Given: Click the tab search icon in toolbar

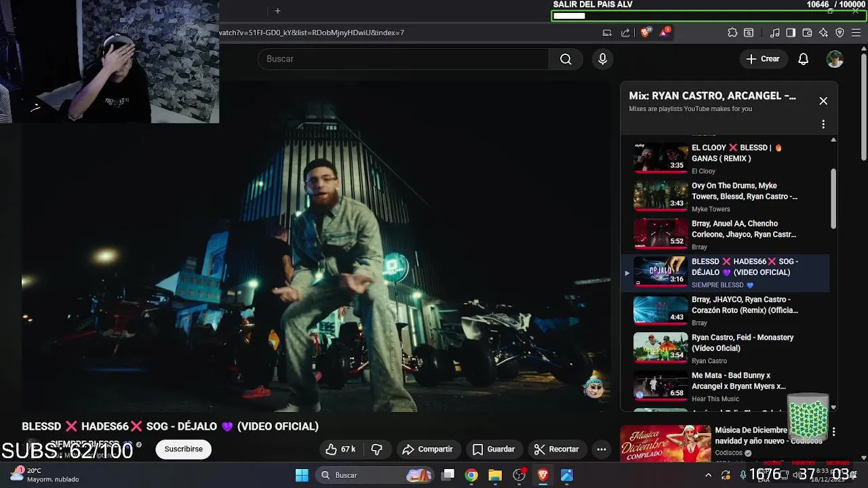Looking at the screenshot, I should coord(749,33).
